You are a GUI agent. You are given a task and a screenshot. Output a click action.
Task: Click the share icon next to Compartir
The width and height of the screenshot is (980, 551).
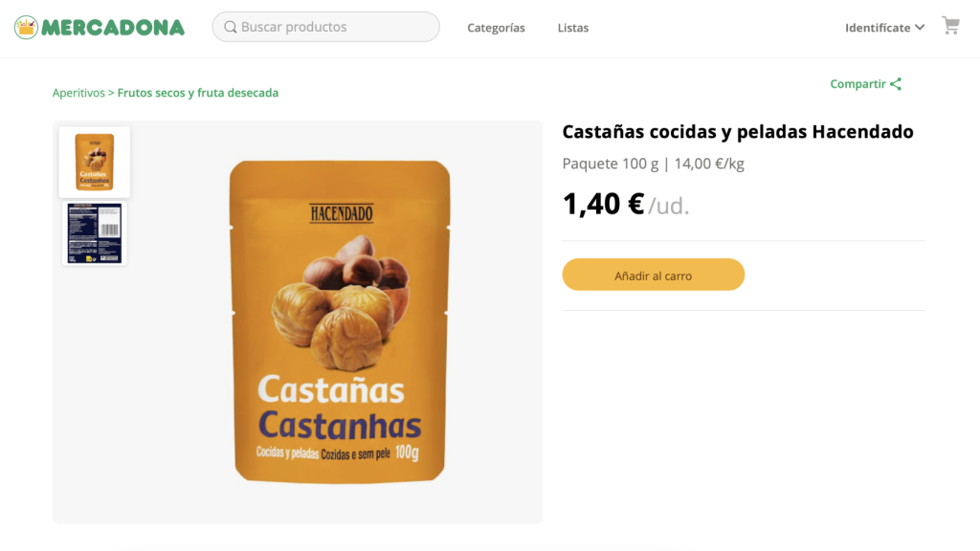(896, 84)
